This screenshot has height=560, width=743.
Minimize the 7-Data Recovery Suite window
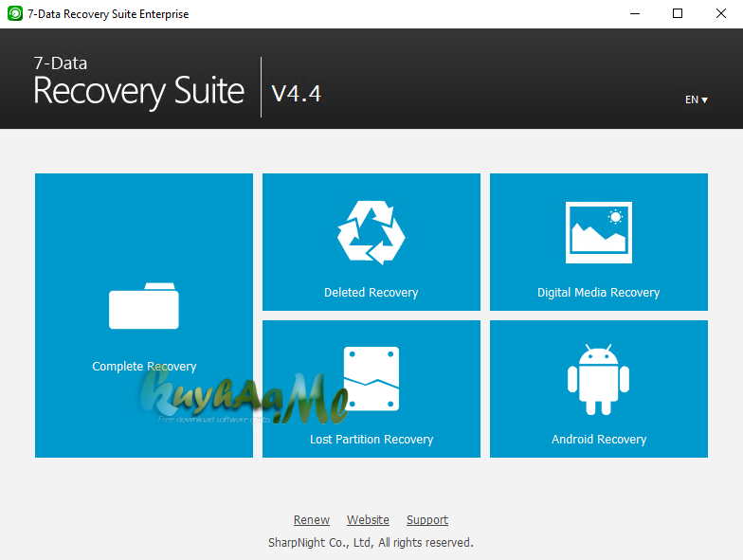pyautogui.click(x=635, y=13)
